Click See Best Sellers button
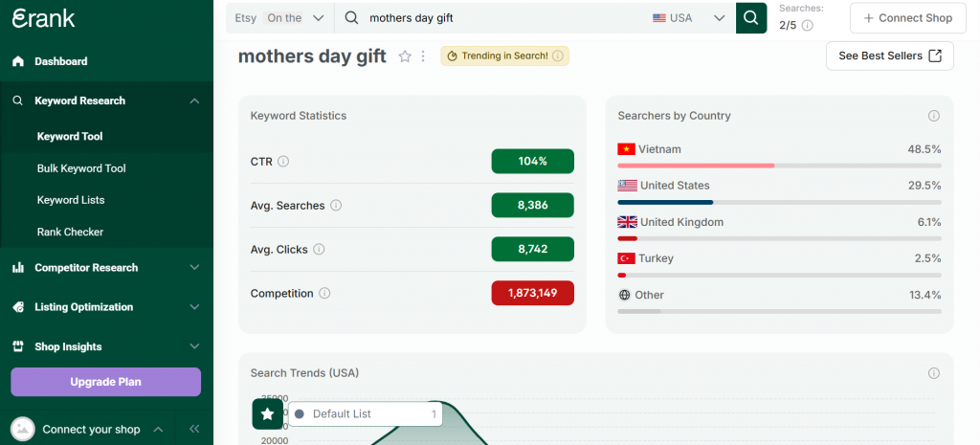980x445 pixels. (x=889, y=56)
